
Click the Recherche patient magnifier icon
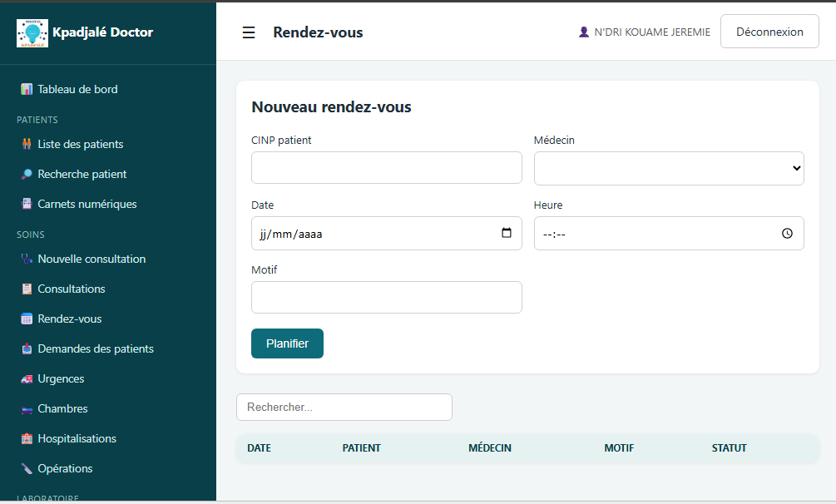[x=27, y=174]
